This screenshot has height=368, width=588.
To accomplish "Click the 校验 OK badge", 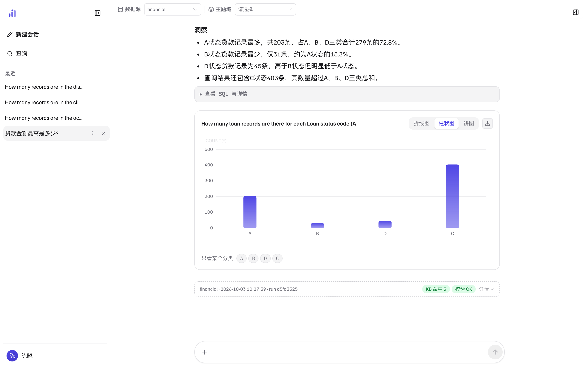I will click(x=463, y=289).
